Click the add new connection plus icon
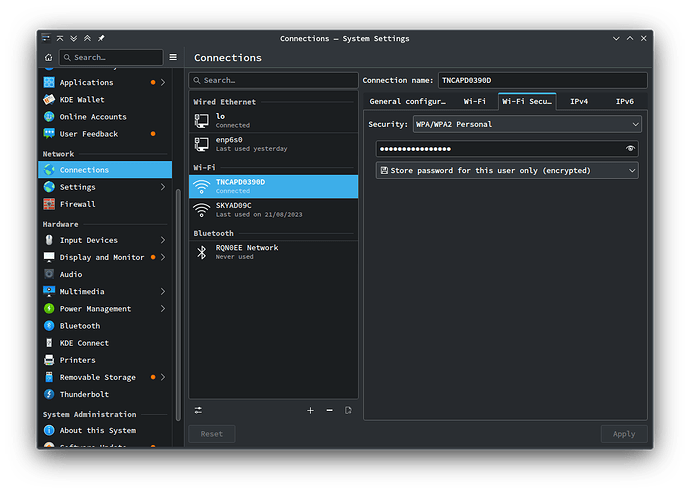690x492 pixels. (310, 411)
